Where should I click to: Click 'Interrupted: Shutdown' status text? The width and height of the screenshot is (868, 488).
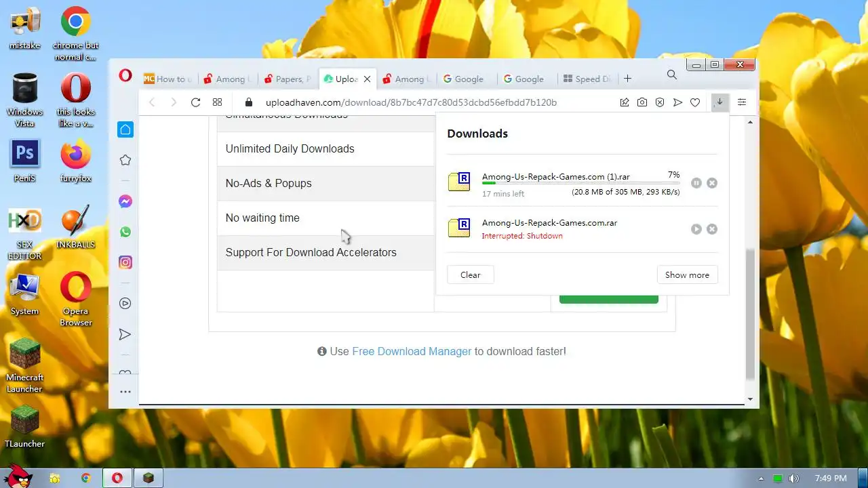[522, 236]
